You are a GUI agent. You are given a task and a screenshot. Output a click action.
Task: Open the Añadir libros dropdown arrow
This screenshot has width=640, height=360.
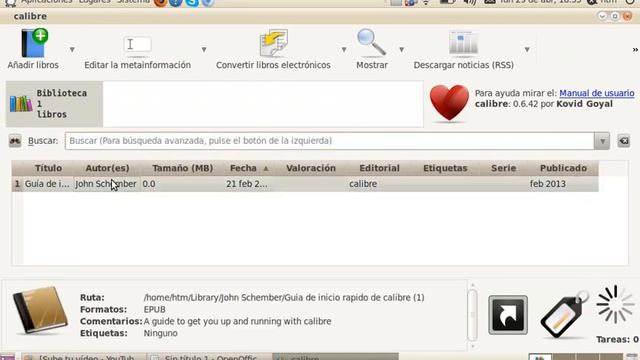(72, 50)
